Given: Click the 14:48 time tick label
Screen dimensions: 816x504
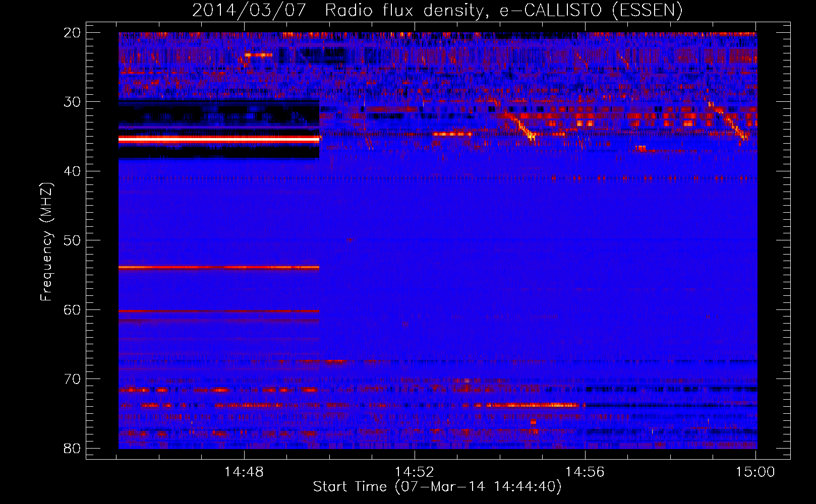Looking at the screenshot, I should tap(244, 472).
